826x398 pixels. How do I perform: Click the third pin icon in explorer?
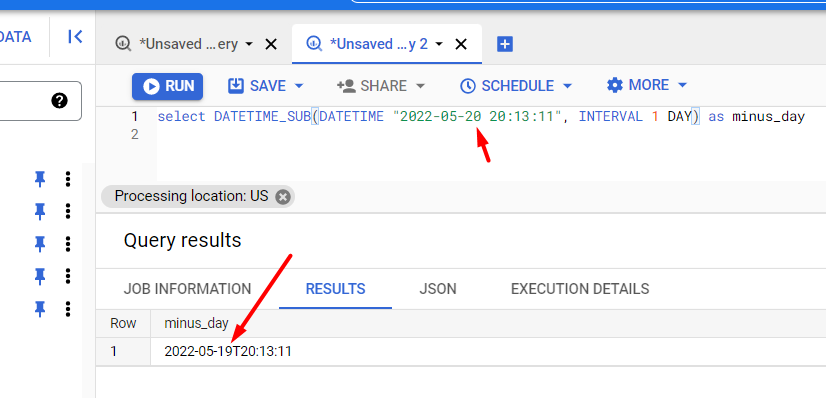pos(40,244)
